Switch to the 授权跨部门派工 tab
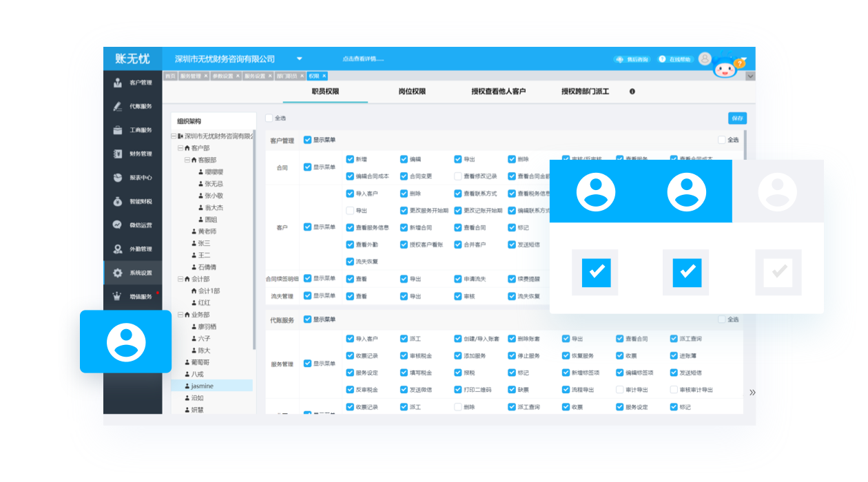The width and height of the screenshot is (868, 482). [x=585, y=92]
